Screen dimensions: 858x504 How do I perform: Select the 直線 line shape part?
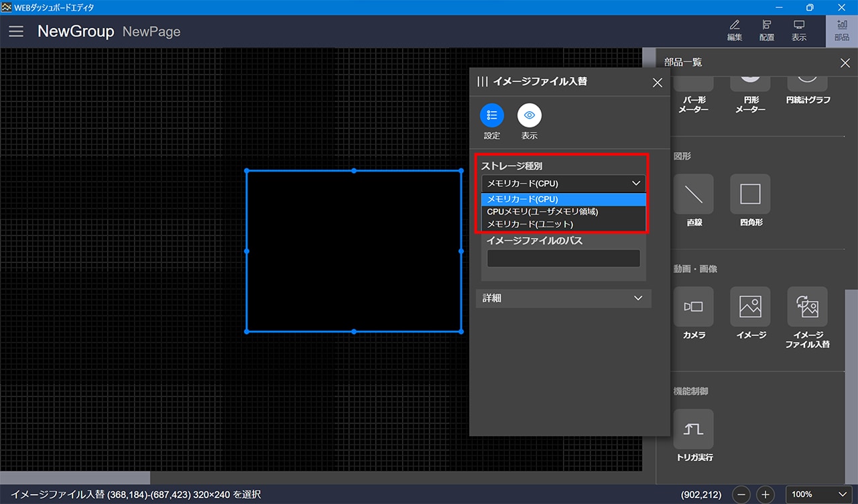[x=693, y=194]
